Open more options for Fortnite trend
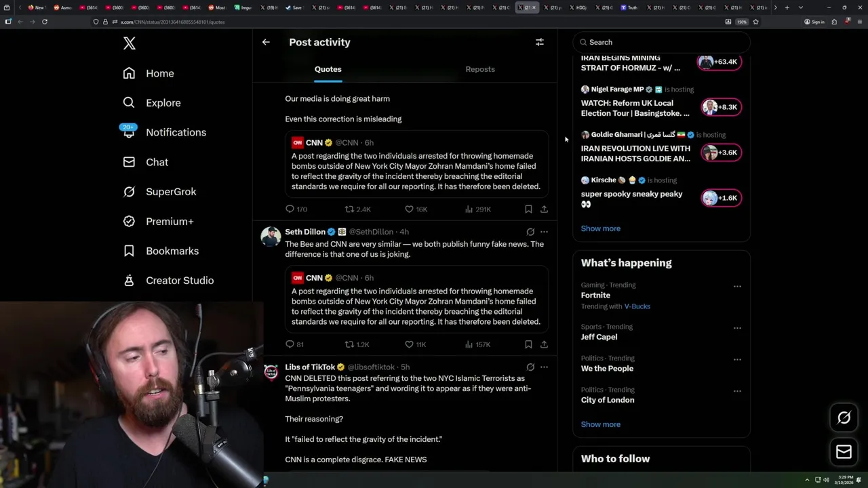Screen dimensions: 868x488 click(737, 286)
